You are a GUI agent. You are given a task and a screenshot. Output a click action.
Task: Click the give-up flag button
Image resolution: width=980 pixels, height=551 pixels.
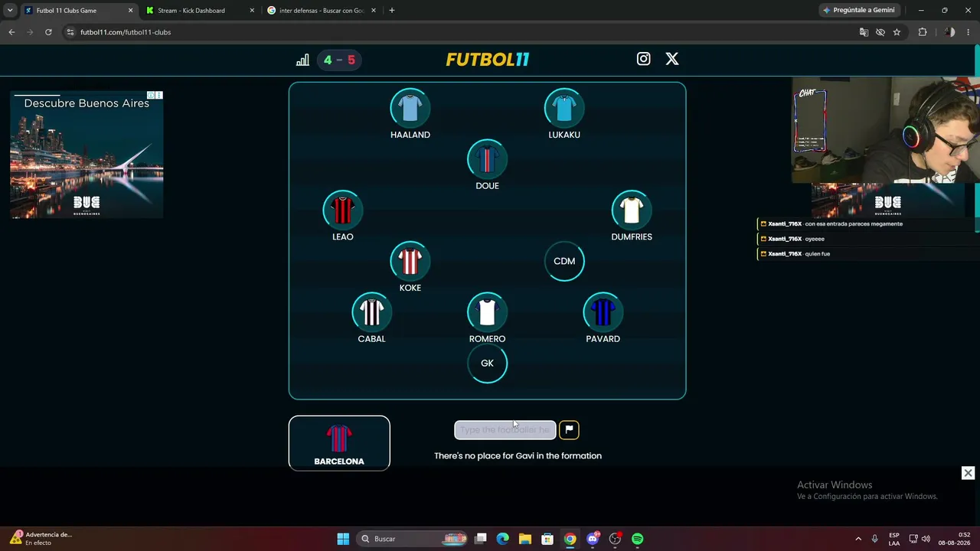click(x=569, y=430)
